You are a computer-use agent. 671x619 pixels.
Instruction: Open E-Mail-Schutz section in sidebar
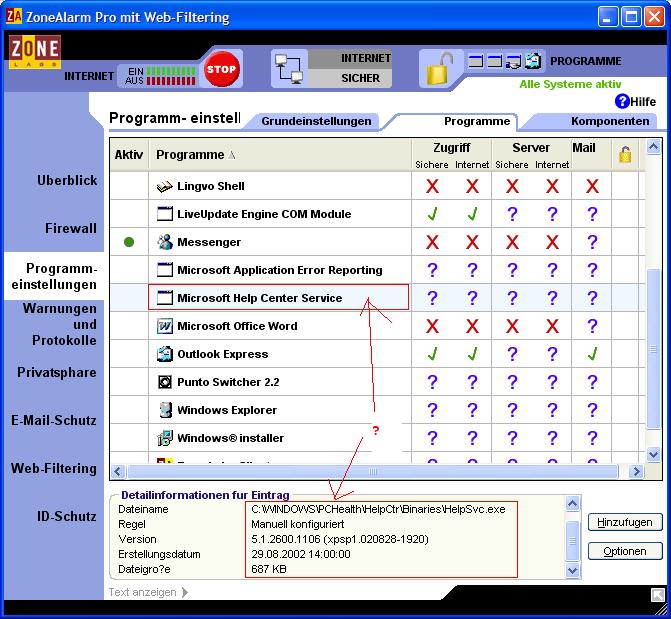[54, 420]
